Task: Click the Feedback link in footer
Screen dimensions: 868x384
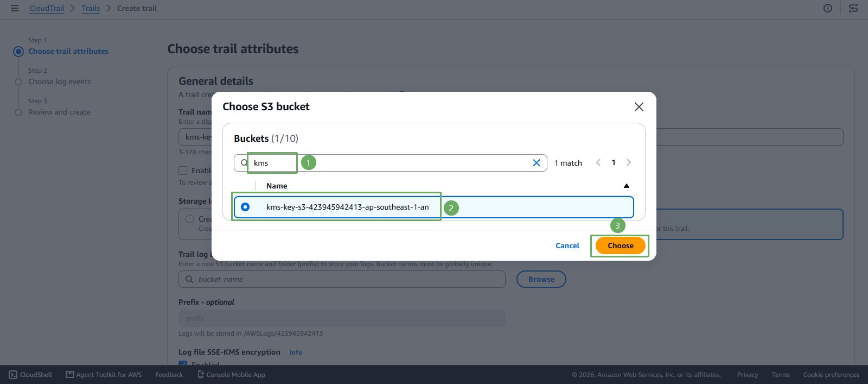Action: pyautogui.click(x=169, y=375)
